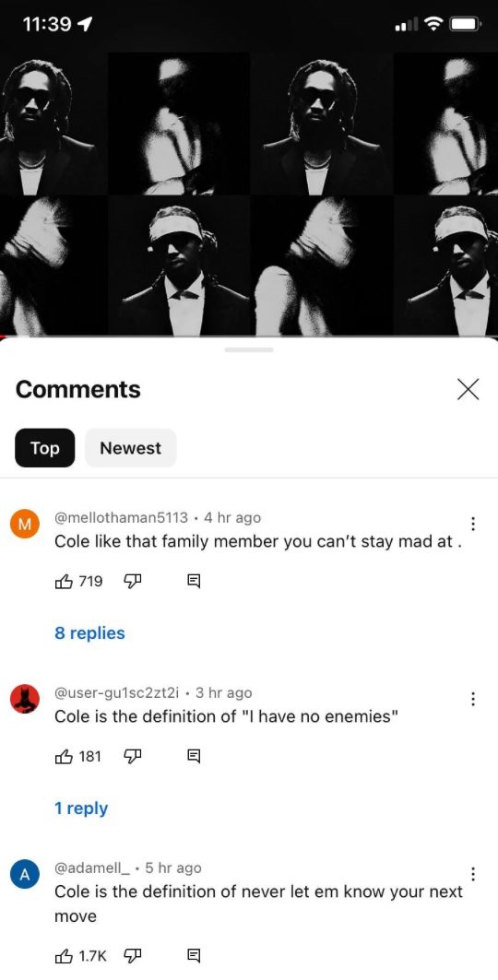
Task: Switch comments sorting to Top
Action: (x=45, y=447)
